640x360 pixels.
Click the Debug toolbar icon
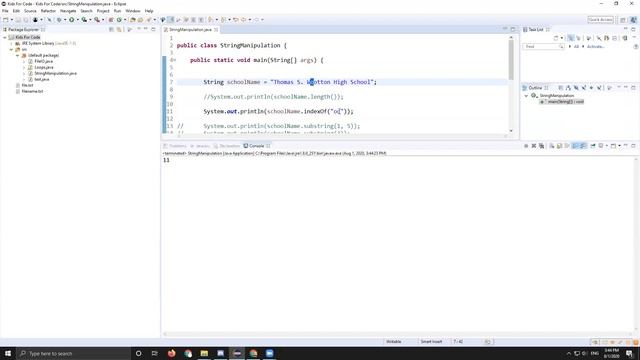coord(59,20)
